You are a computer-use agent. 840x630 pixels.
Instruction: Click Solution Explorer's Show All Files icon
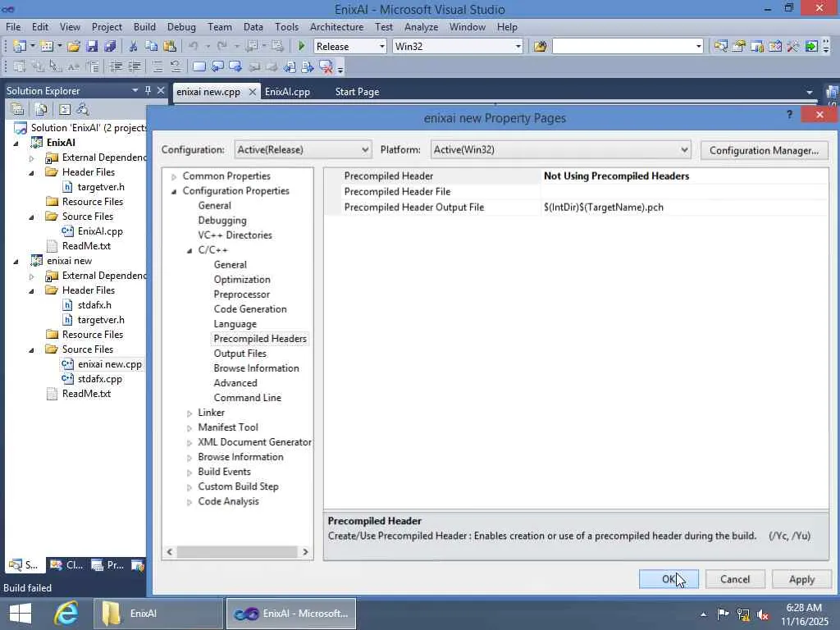tap(41, 110)
